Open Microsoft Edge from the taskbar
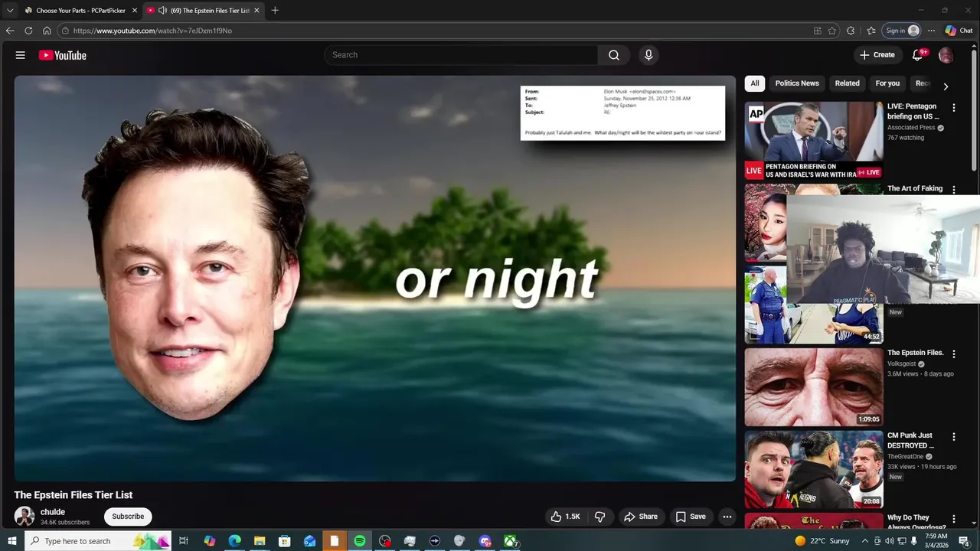The width and height of the screenshot is (980, 551). 235,541
